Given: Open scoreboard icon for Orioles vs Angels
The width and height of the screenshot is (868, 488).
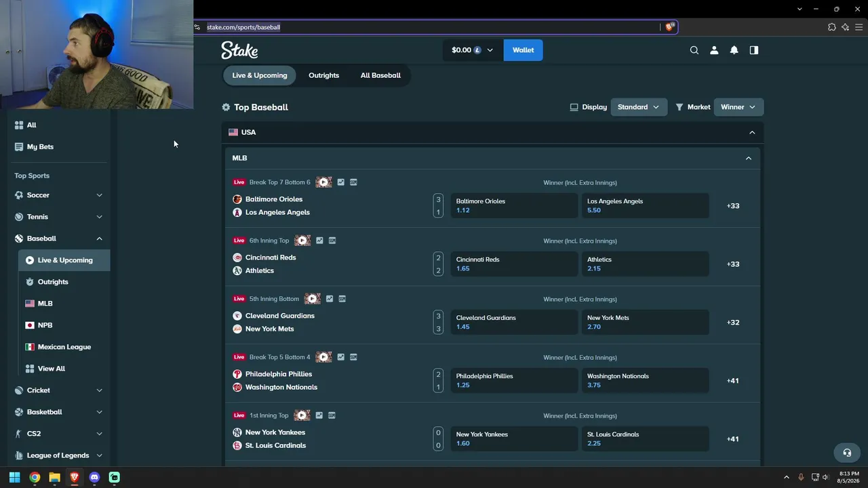Looking at the screenshot, I should 353,182.
